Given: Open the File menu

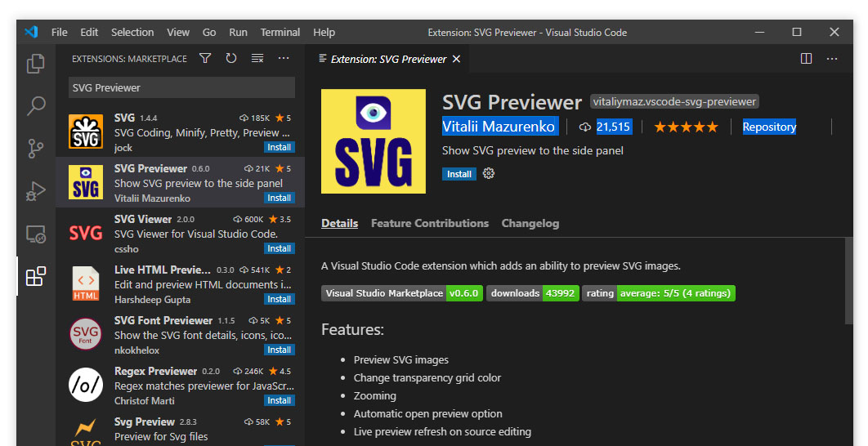Looking at the screenshot, I should [x=59, y=32].
